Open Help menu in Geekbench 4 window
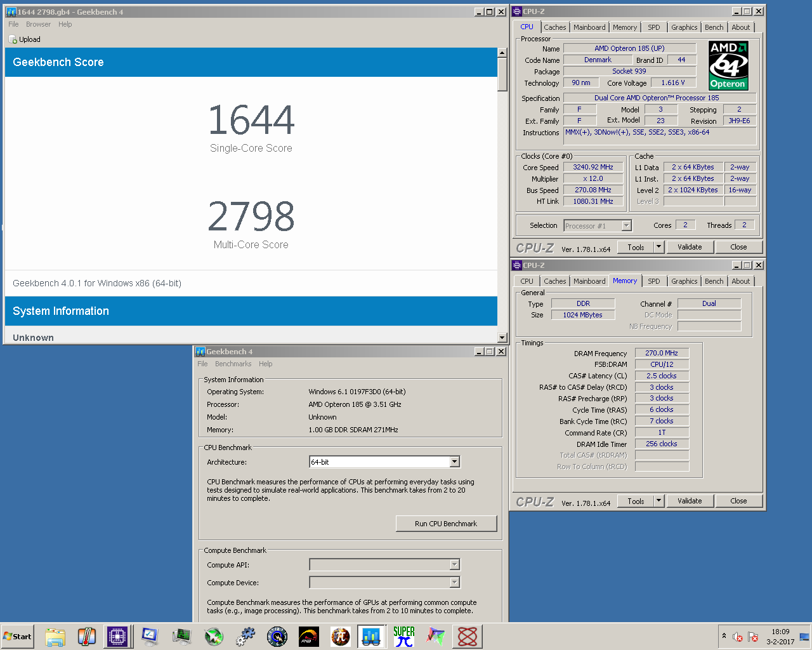Image resolution: width=812 pixels, height=650 pixels. pos(266,364)
